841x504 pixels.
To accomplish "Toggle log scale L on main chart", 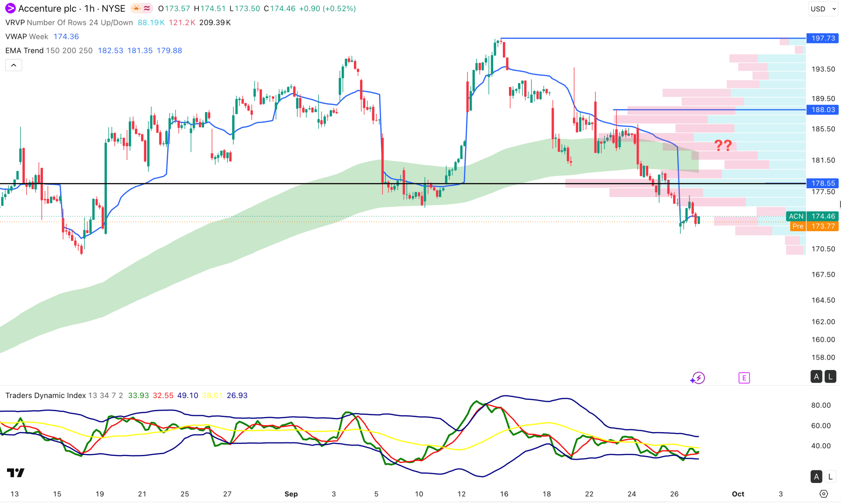I will click(x=830, y=377).
